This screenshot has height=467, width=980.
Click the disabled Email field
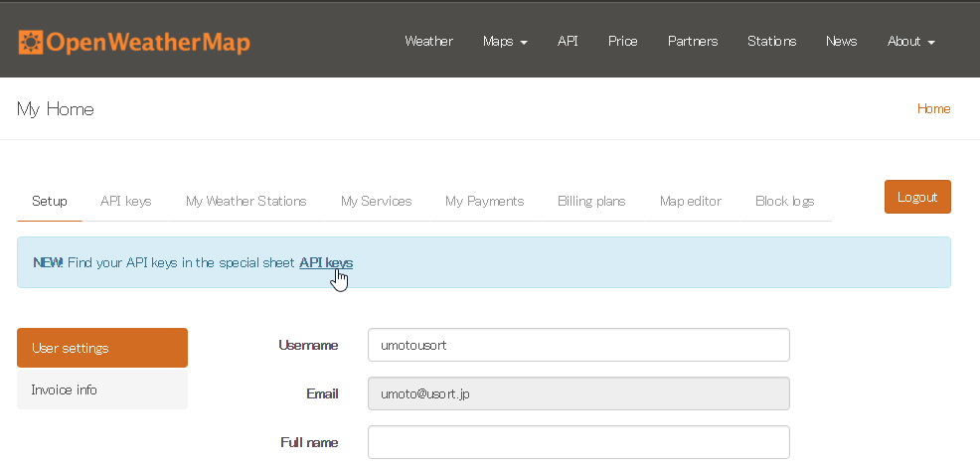tap(578, 393)
